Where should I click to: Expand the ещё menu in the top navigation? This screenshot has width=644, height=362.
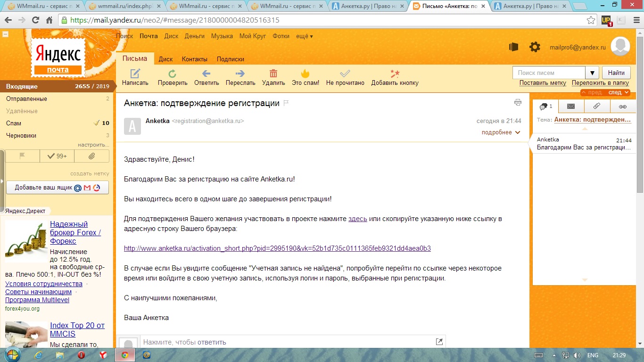point(304,36)
